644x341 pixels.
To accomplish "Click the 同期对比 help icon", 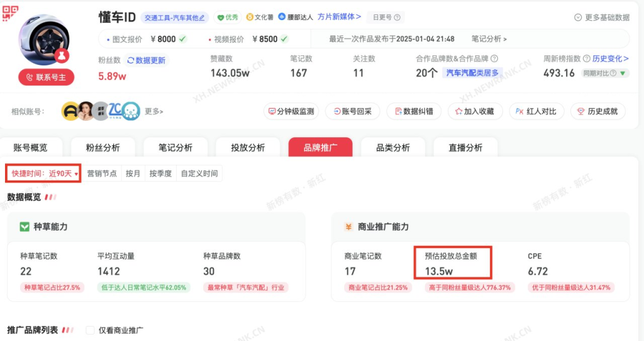I will (613, 74).
